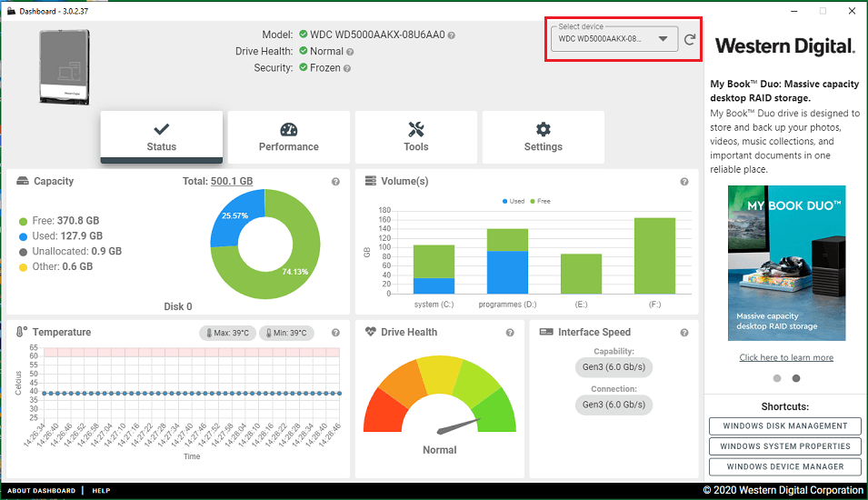Click the Capability Gen3 (6.0 Gb/s) badge

click(614, 367)
